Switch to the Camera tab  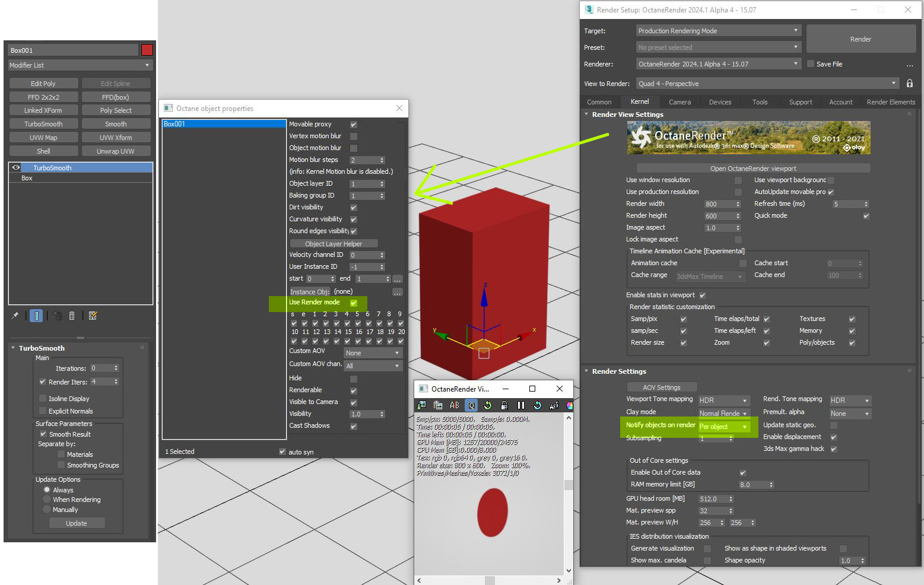tap(679, 102)
